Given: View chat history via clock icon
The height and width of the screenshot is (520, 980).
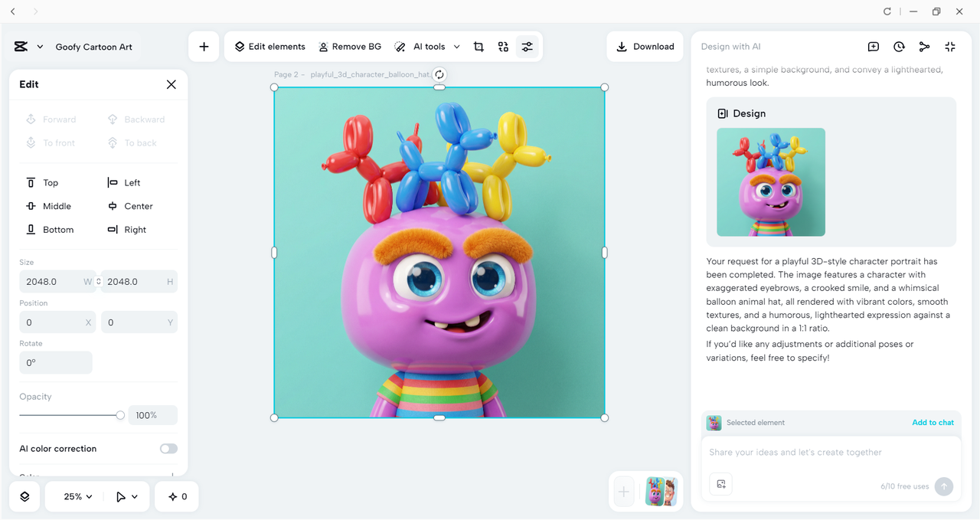Looking at the screenshot, I should coord(899,47).
